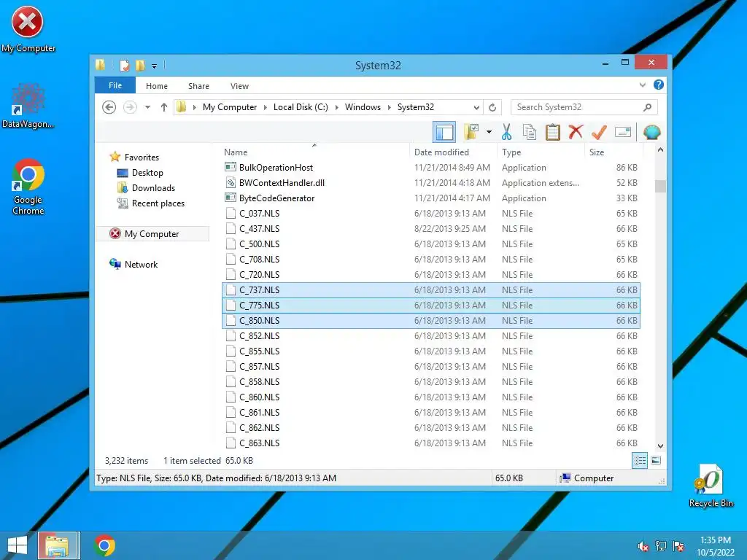747x560 pixels.
Task: Open the recent locations dropdown arrow
Action: tap(147, 107)
